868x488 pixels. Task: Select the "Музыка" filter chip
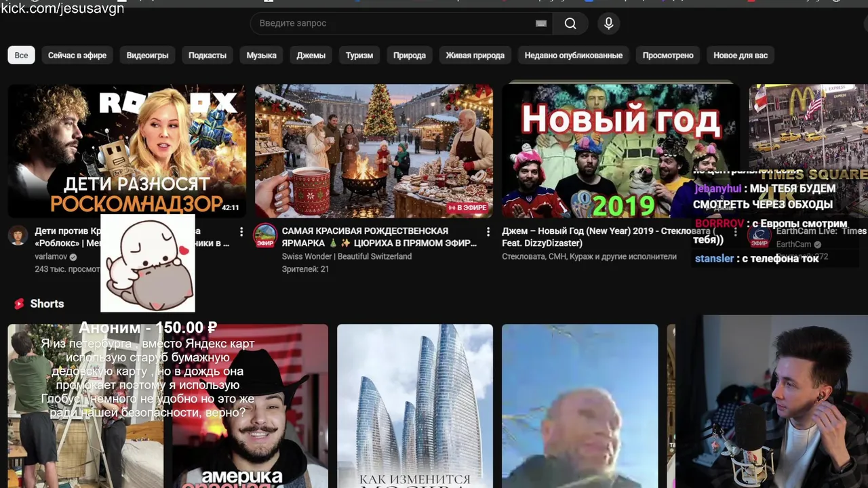click(261, 56)
